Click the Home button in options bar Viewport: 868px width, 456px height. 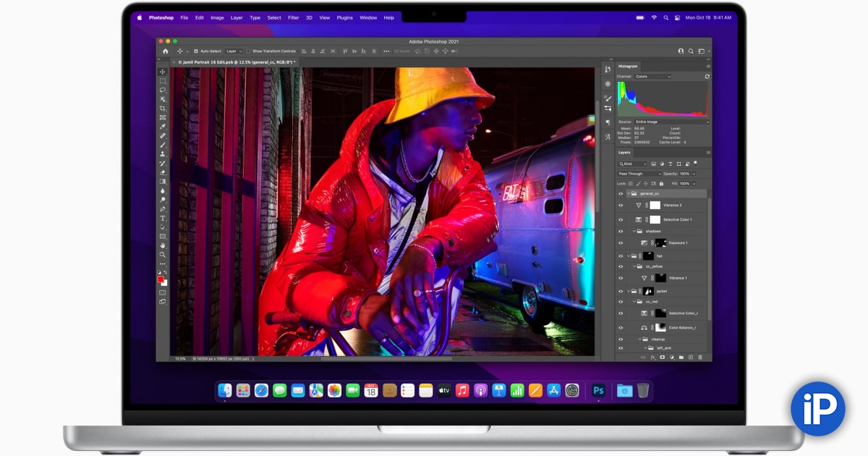(x=165, y=51)
